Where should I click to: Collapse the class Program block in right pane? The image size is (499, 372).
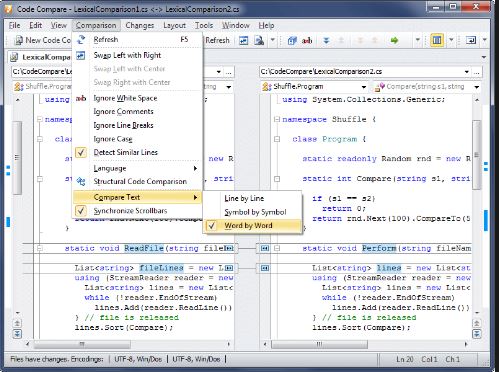277,139
